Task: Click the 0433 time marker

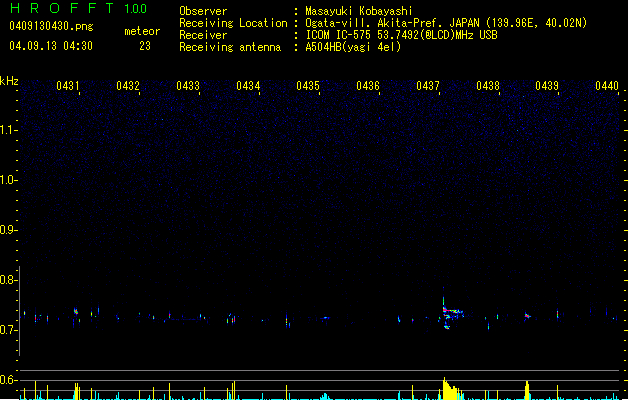Action: (x=188, y=86)
